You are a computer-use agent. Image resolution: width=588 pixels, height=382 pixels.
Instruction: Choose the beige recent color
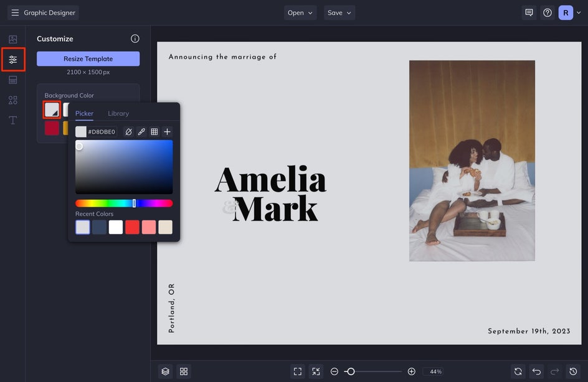coord(166,227)
